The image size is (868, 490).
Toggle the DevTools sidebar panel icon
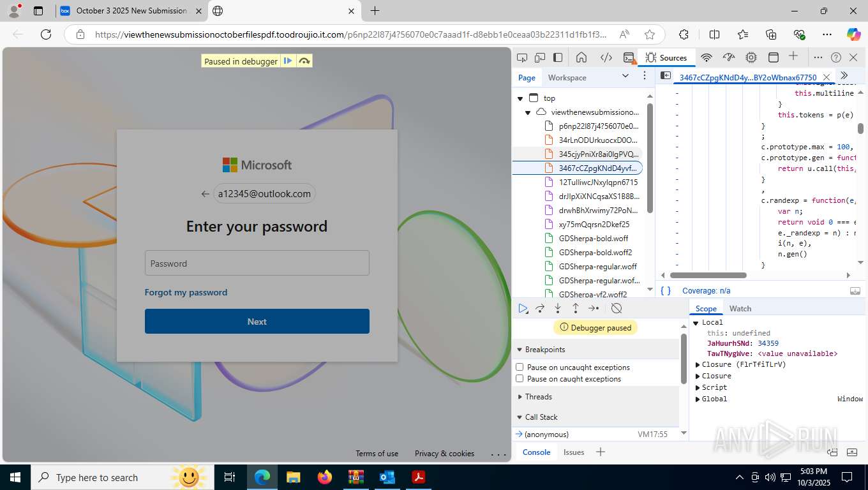pyautogui.click(x=558, y=57)
